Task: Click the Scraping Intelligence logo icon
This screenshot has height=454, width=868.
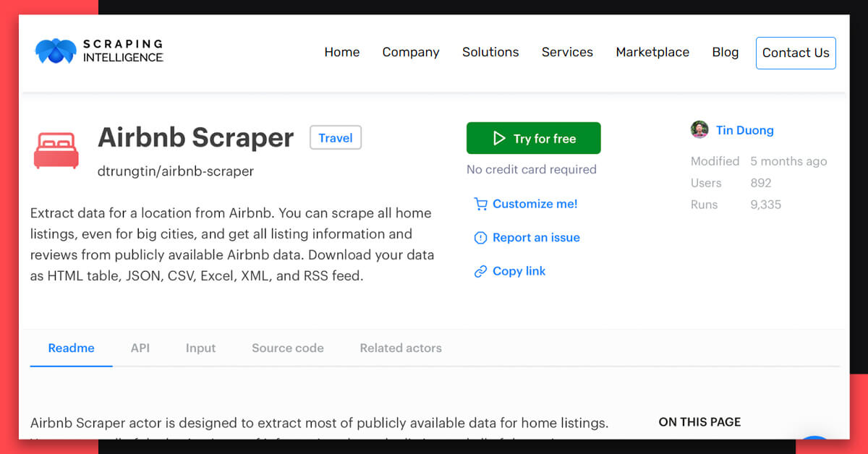Action: tap(56, 51)
